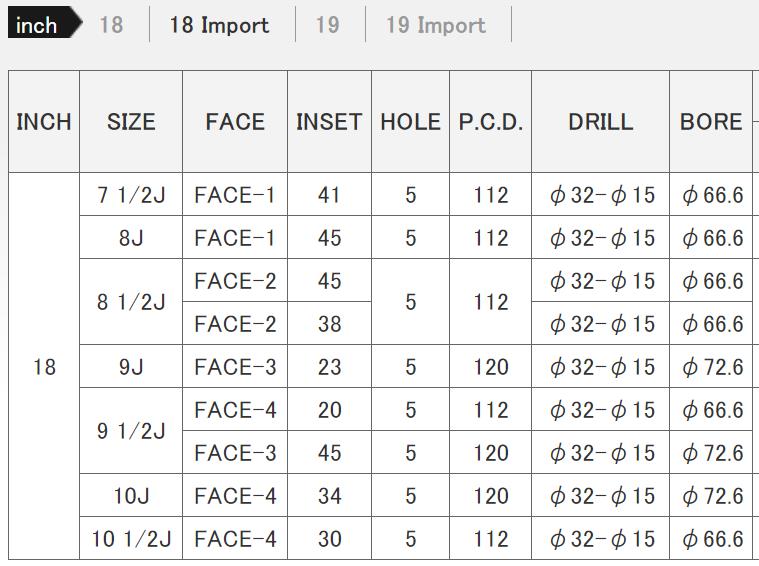Select the 10 1/2J size cell
The height and width of the screenshot is (566, 759).
(131, 539)
